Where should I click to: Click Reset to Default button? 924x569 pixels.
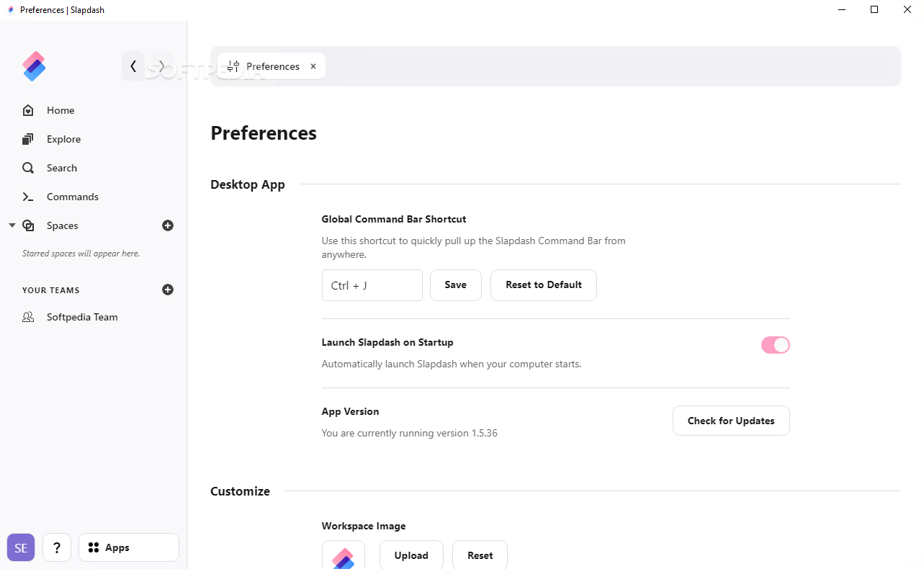544,285
